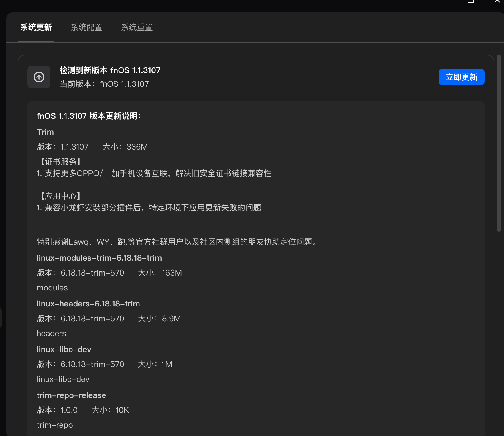
Task: Click the linux-modules-trim-6.18.18-trim package heading
Action: [x=99, y=258]
